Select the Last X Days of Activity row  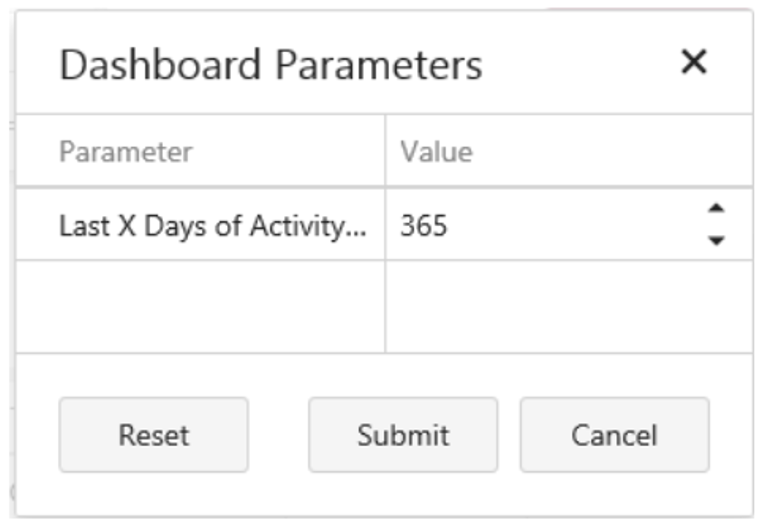point(212,226)
